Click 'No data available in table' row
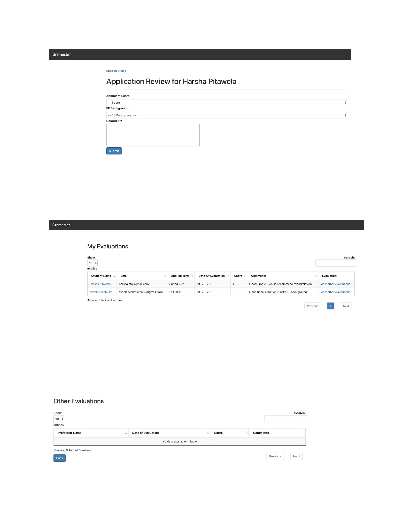The image size is (411, 532). pyautogui.click(x=180, y=442)
